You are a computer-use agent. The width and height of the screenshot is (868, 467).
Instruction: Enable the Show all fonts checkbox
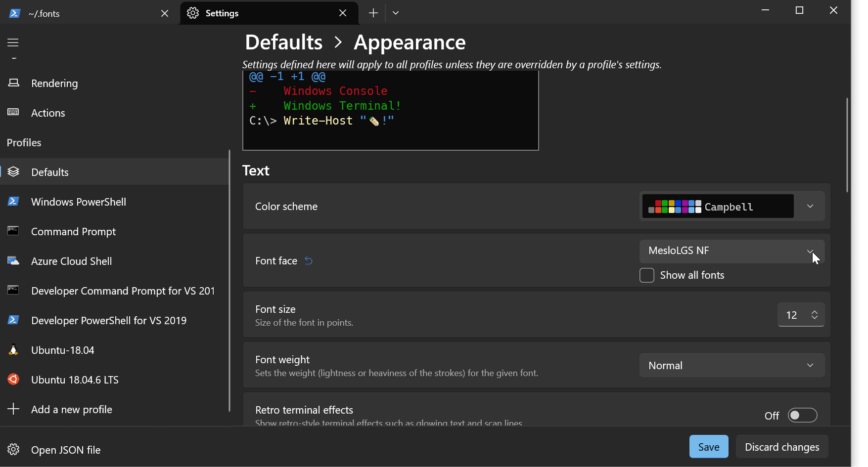(647, 275)
